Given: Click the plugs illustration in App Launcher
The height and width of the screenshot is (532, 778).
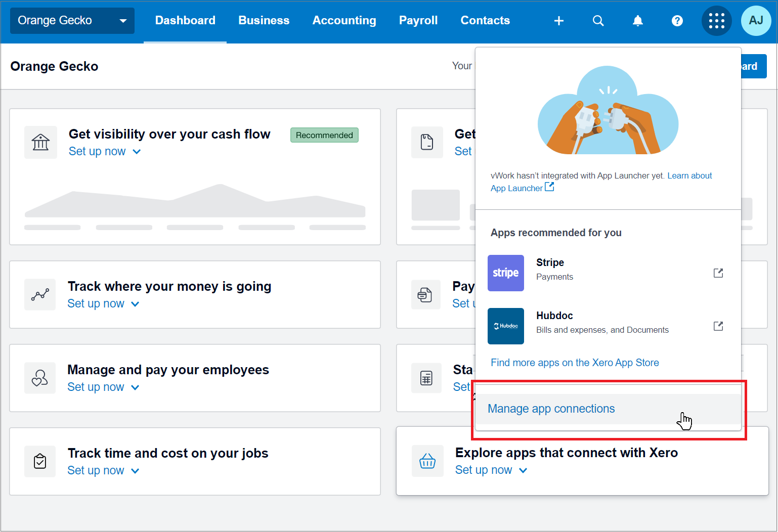Looking at the screenshot, I should (x=608, y=110).
